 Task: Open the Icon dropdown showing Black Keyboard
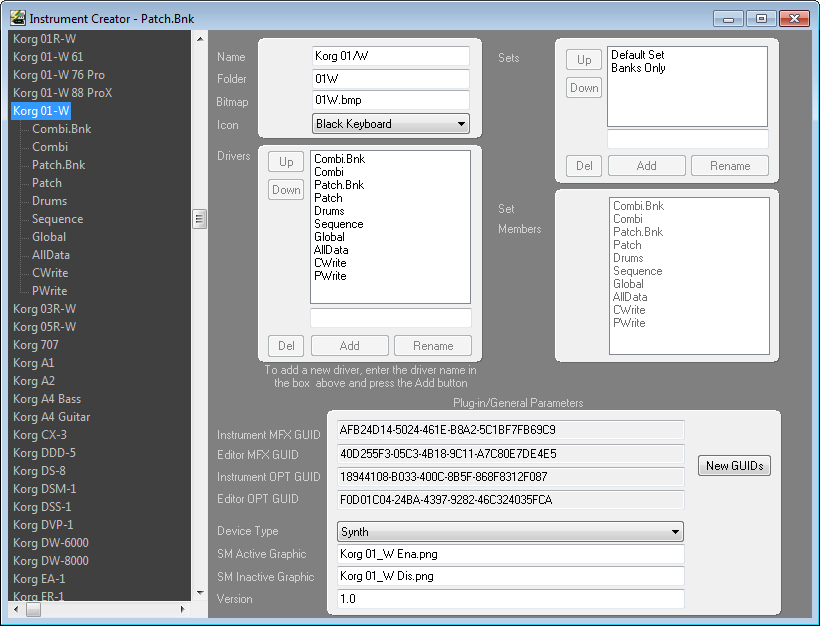click(x=391, y=124)
